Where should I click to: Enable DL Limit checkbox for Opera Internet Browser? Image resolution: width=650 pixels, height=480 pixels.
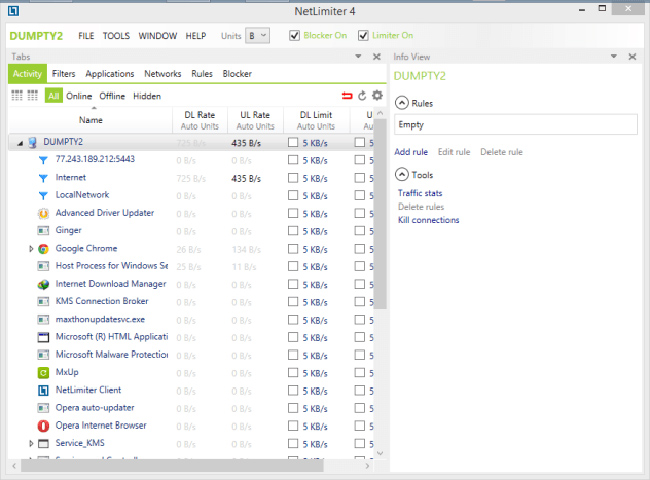293,426
